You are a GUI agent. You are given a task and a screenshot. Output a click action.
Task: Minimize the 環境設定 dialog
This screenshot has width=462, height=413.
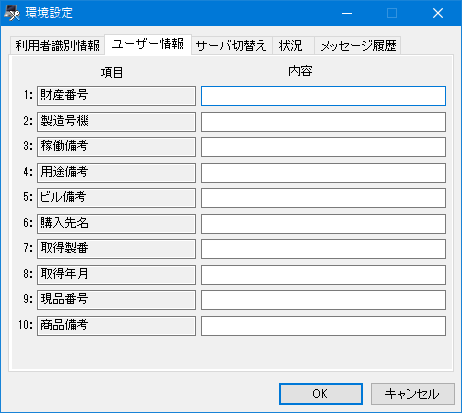pyautogui.click(x=347, y=13)
